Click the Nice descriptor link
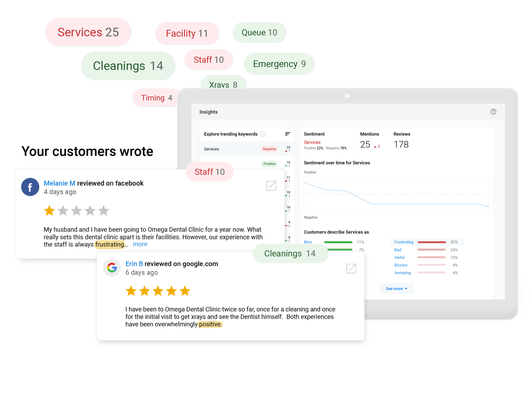532x403 pixels. pyautogui.click(x=308, y=242)
